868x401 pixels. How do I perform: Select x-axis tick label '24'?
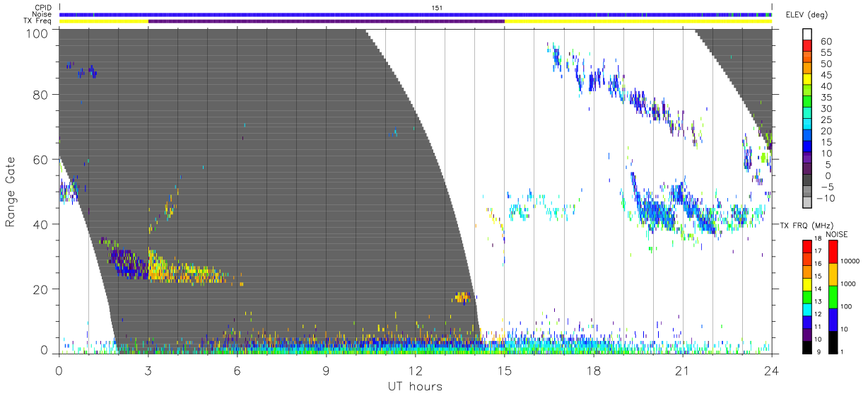click(772, 370)
